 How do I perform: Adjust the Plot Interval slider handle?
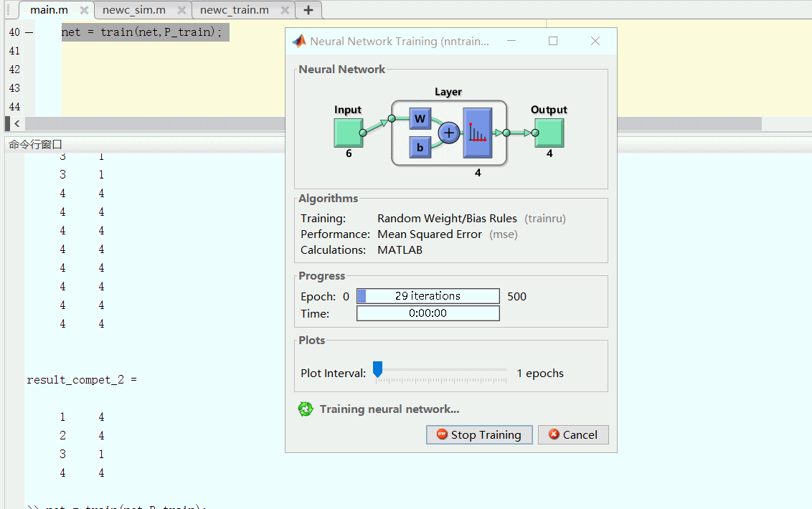pos(377,369)
